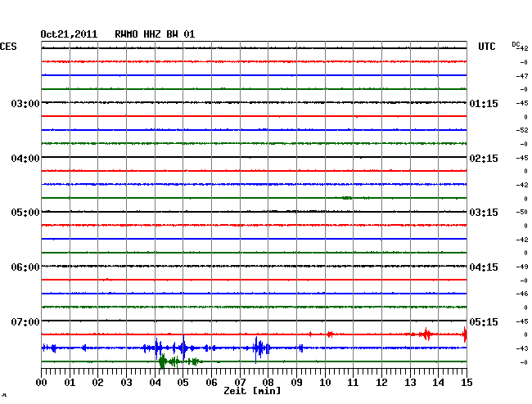The image size is (532, 404).
Task: Click the blue signal burst between minutes 07 and 08
Action: pyautogui.click(x=259, y=348)
